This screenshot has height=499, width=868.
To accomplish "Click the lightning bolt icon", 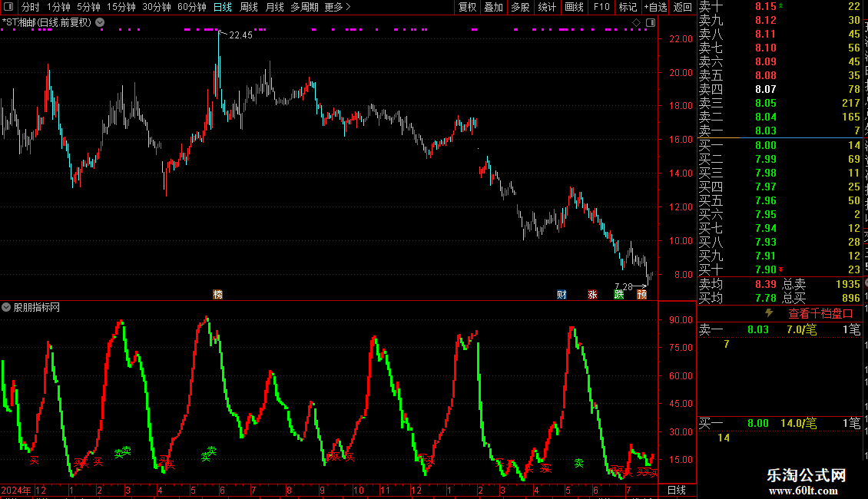I will tap(769, 313).
